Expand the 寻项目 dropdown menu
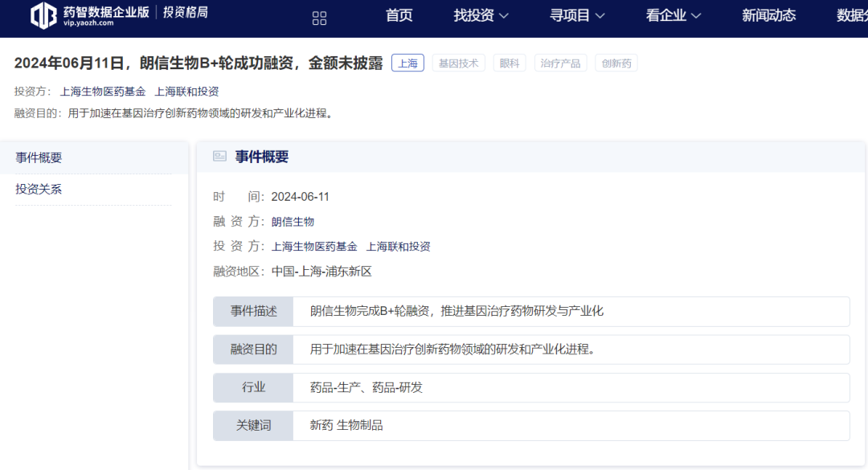 (x=577, y=15)
